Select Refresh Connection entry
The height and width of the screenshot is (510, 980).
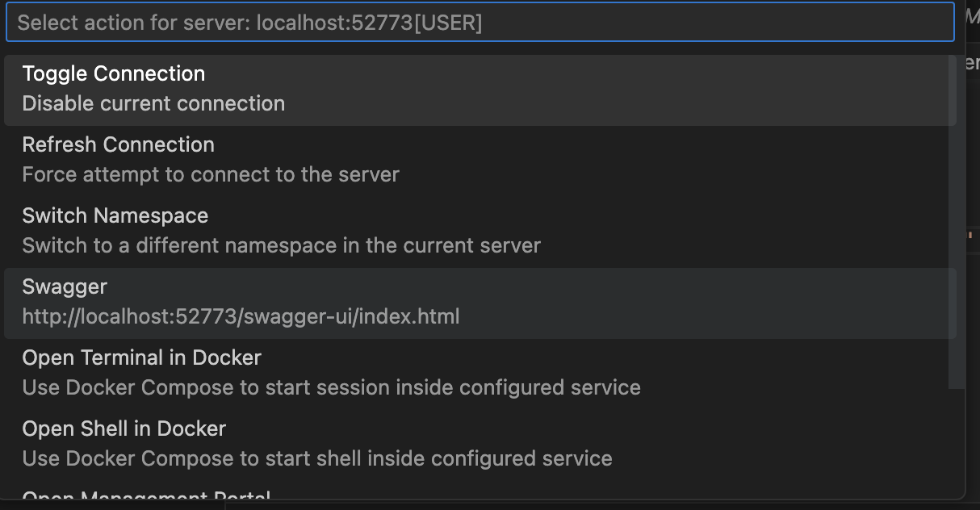pos(480,161)
